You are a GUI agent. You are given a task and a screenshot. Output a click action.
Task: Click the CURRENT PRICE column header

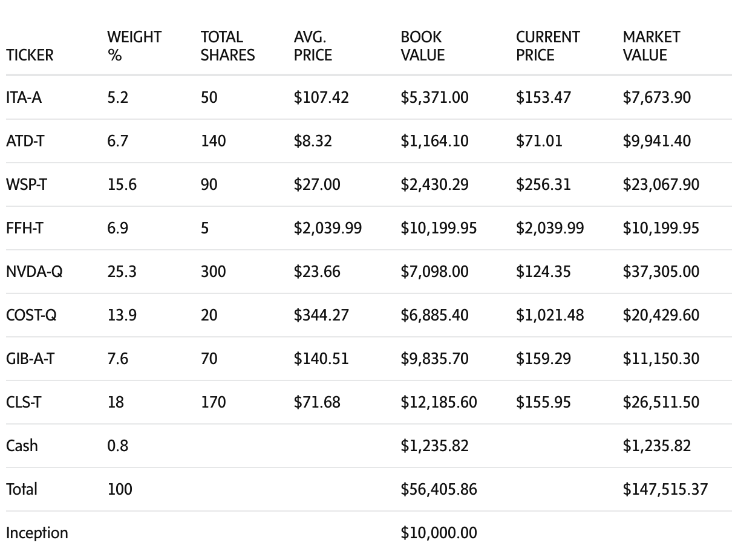coord(547,46)
